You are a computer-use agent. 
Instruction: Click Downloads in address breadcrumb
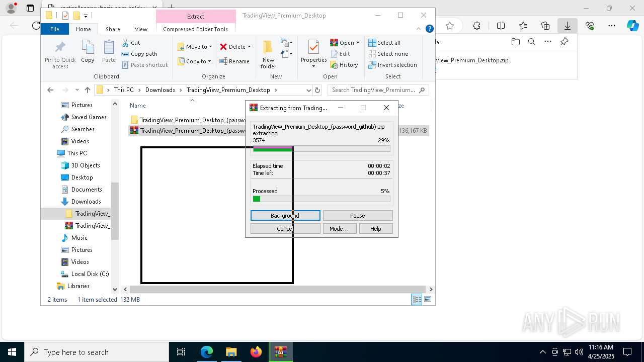160,90
